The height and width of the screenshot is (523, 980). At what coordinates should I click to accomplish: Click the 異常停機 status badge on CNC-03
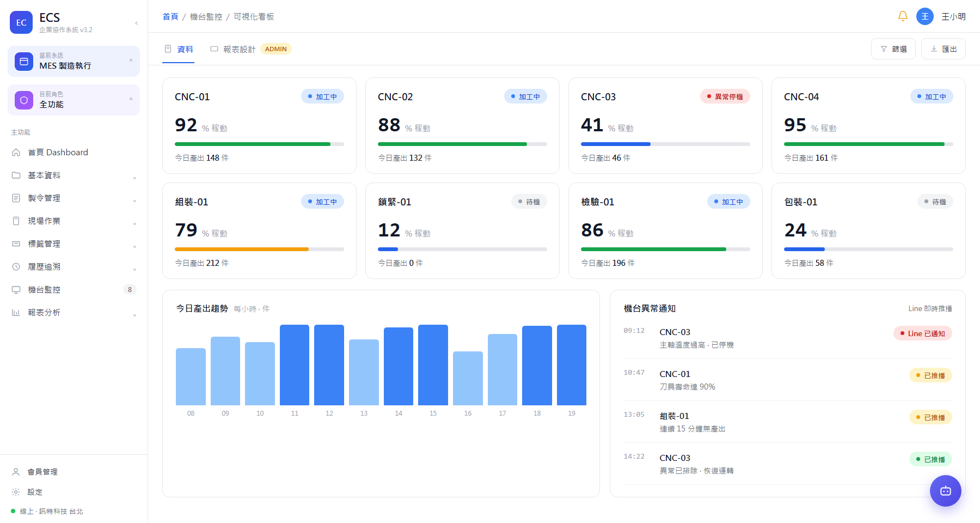tap(725, 96)
